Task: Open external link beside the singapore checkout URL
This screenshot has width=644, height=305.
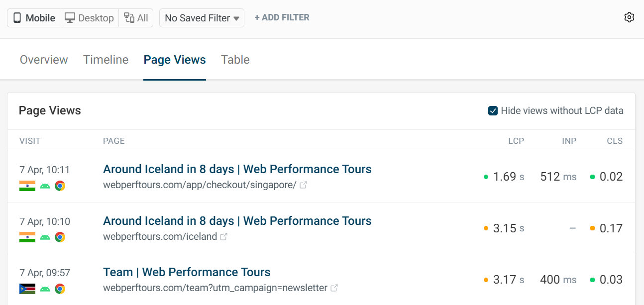Action: [303, 184]
